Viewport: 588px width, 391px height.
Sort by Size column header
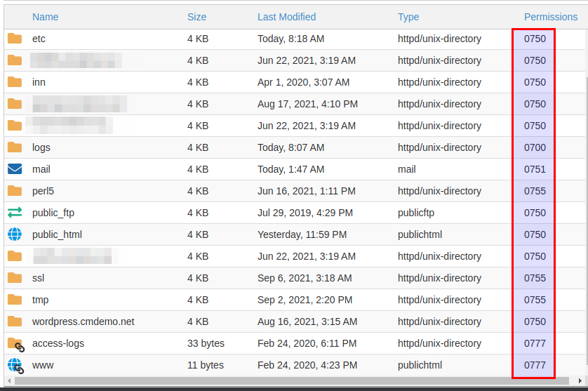[x=197, y=17]
